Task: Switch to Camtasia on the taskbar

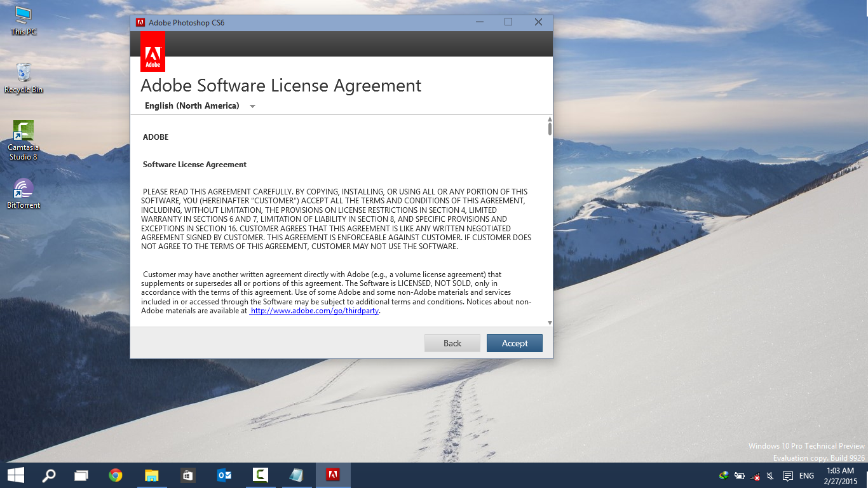Action: pyautogui.click(x=260, y=475)
